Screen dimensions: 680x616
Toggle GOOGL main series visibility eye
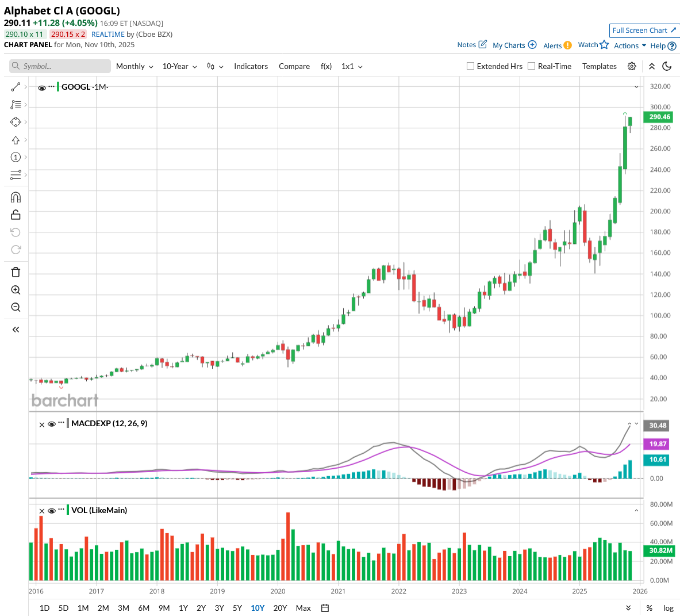coord(42,88)
